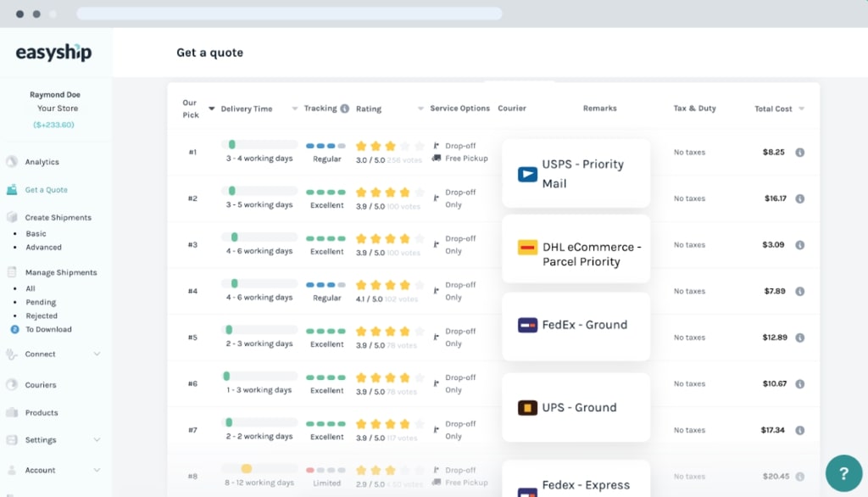Image resolution: width=868 pixels, height=497 pixels.
Task: Select the USPS - Priority Mail card
Action: [x=576, y=174]
